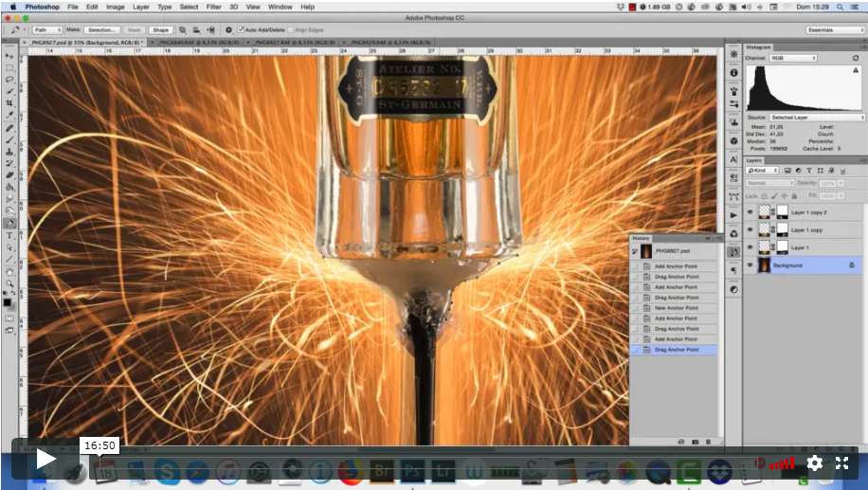Toggle the layer filter on/off switch
868x490 pixels.
point(843,171)
